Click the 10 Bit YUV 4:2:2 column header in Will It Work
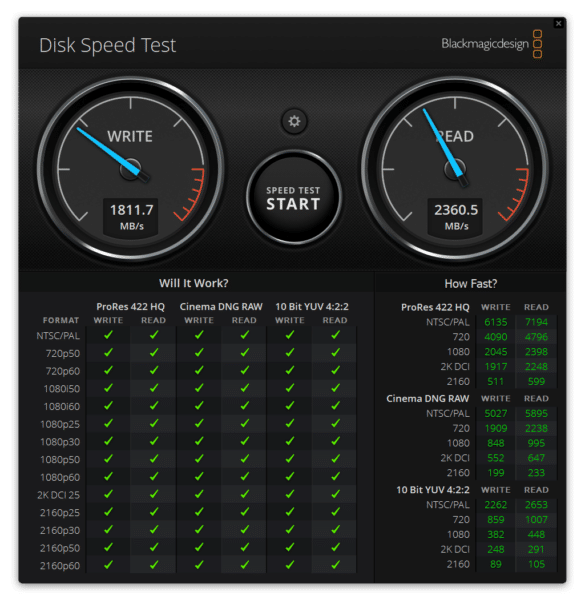The height and width of the screenshot is (604, 585). pos(312,307)
